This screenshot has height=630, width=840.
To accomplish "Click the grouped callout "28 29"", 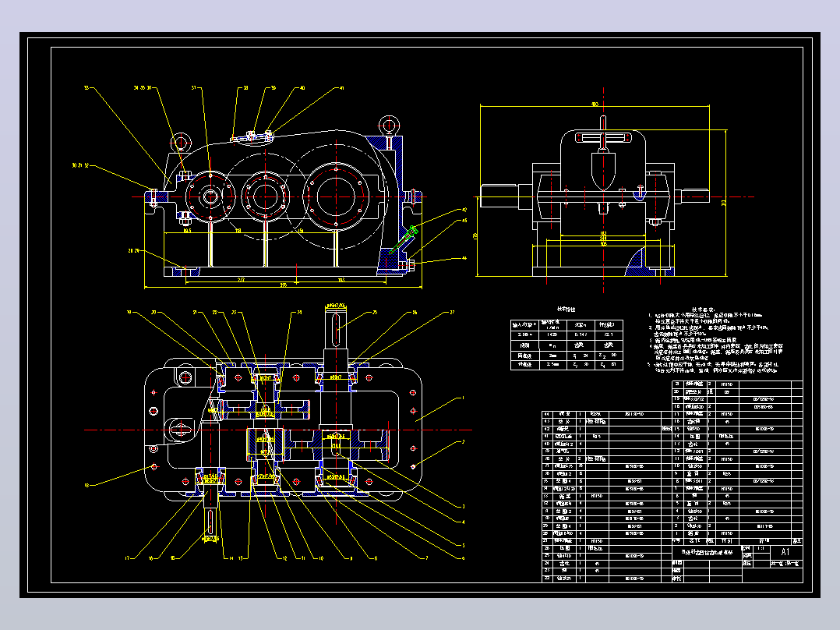I will tap(134, 250).
